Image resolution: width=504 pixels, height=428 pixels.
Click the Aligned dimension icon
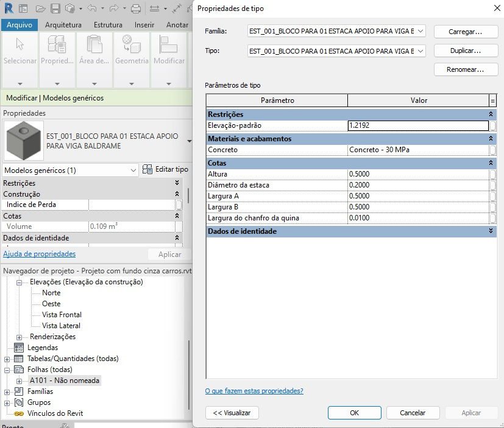pos(177,9)
